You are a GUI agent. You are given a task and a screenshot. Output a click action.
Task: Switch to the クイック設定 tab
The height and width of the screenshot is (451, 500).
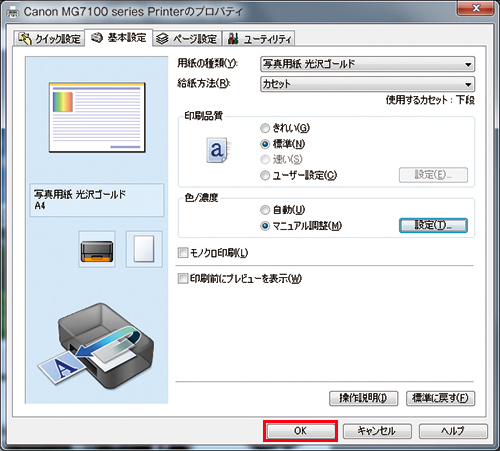[49, 39]
